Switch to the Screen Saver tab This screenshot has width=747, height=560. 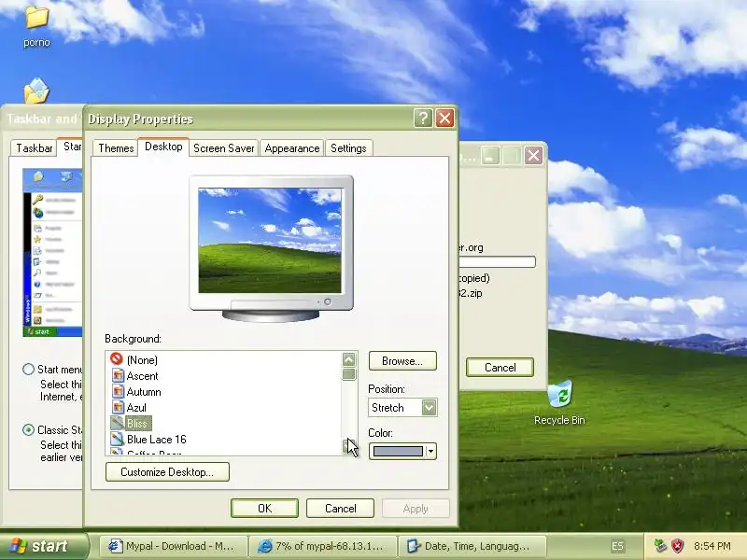[223, 148]
